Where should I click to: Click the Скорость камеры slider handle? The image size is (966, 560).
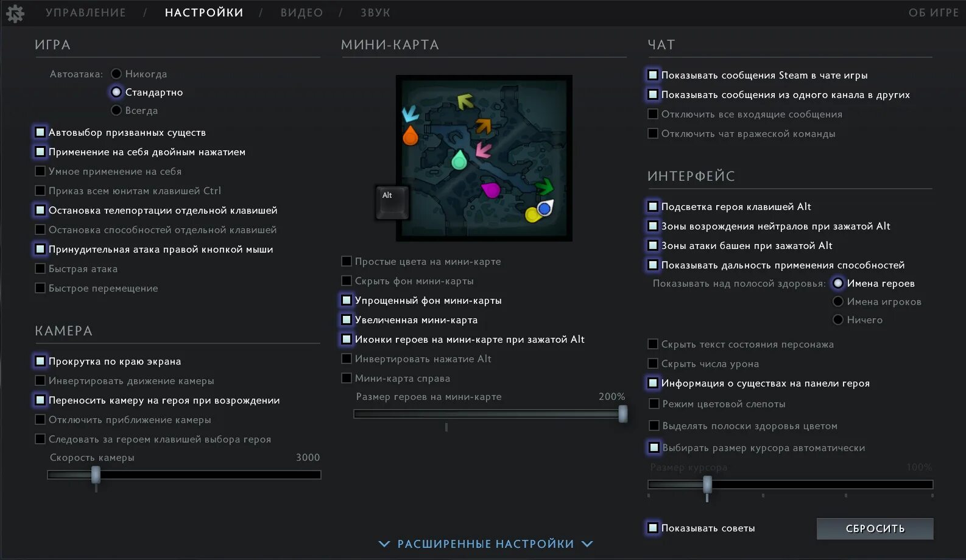point(96,475)
